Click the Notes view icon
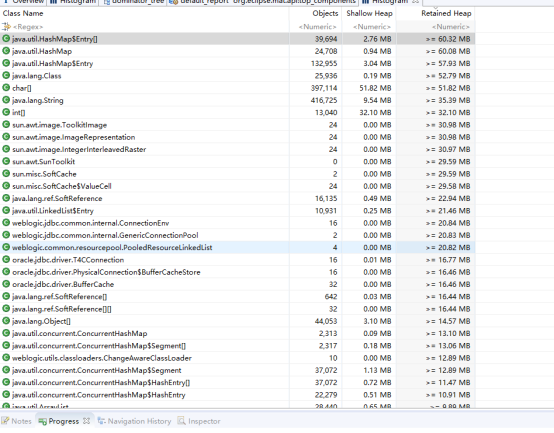This screenshot has width=554, height=433. [x=5, y=421]
